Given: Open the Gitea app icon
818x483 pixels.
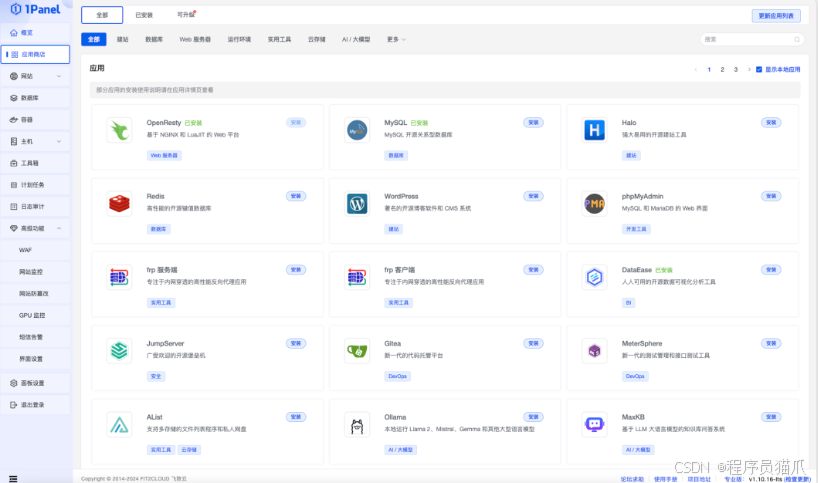Looking at the screenshot, I should pyautogui.click(x=357, y=351).
